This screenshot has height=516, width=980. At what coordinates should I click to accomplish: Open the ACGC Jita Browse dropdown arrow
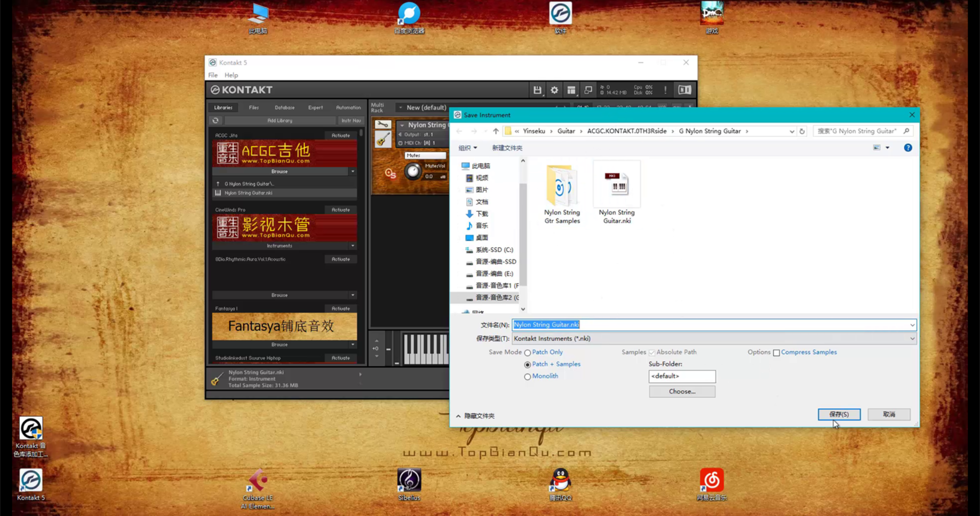[353, 172]
